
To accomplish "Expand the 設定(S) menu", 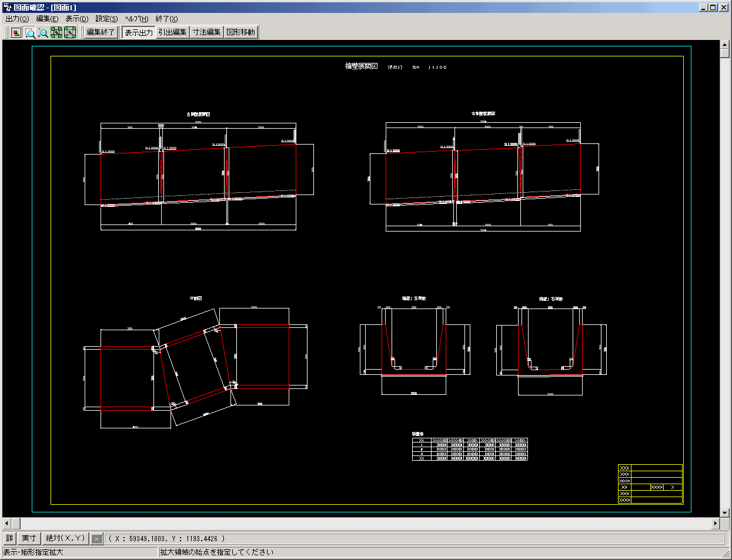I will coord(106,19).
